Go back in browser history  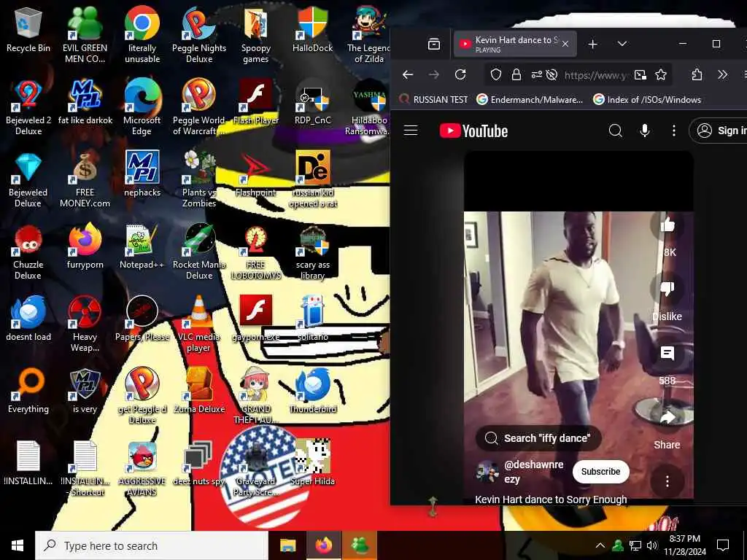click(408, 74)
